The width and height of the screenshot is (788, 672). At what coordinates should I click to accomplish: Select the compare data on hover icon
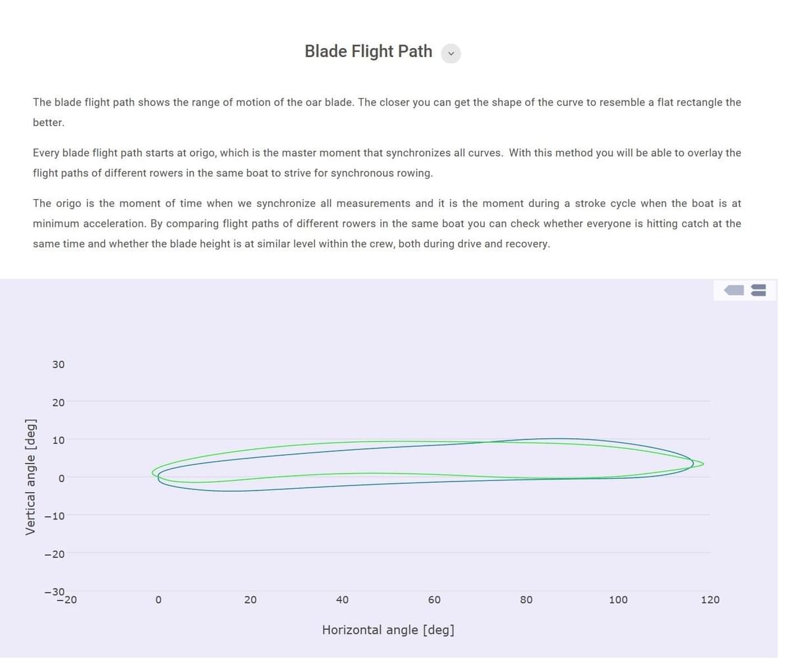[x=758, y=290]
